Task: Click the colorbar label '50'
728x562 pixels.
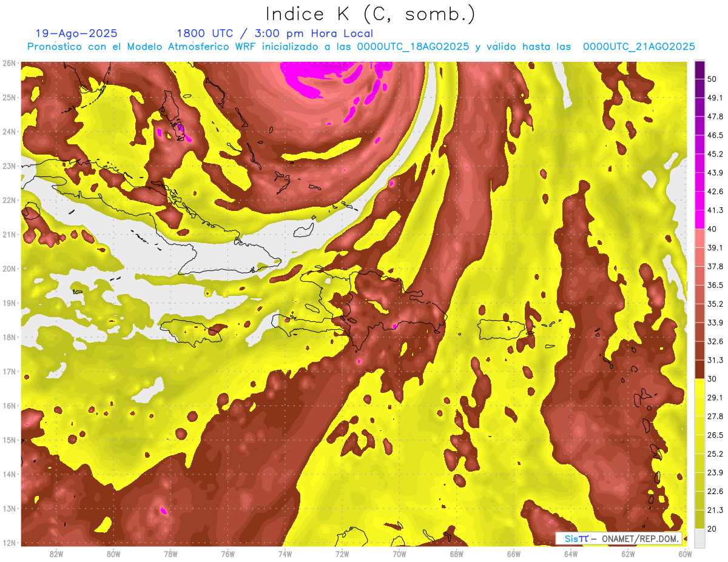Action: (x=713, y=80)
